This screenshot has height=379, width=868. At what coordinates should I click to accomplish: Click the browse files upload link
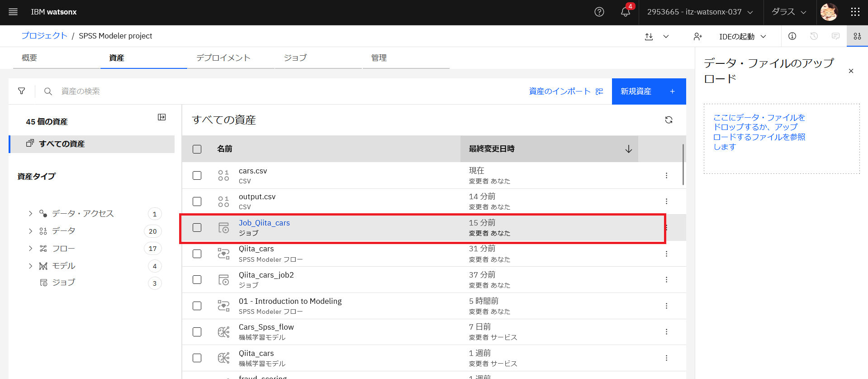(x=759, y=132)
